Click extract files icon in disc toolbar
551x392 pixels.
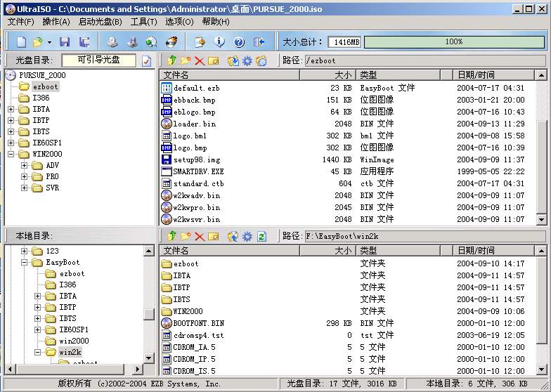(x=233, y=60)
